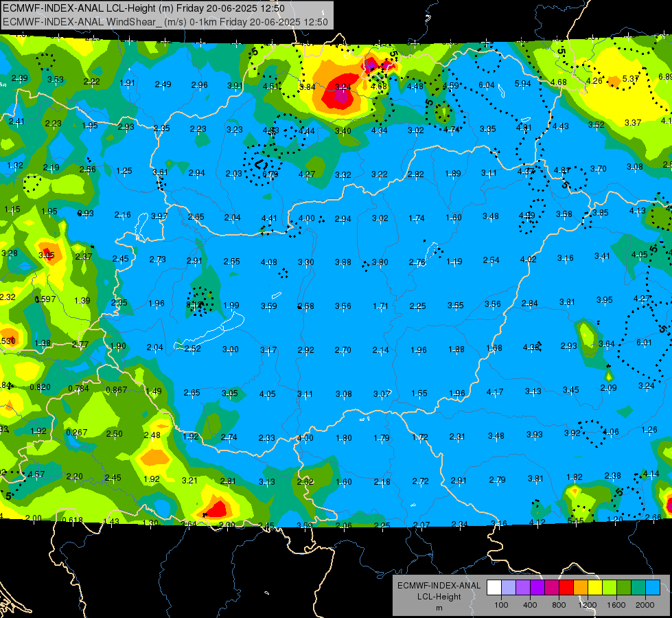The image size is (672, 618).
Task: Click the wind shear value 4.08
Action: click(x=268, y=262)
